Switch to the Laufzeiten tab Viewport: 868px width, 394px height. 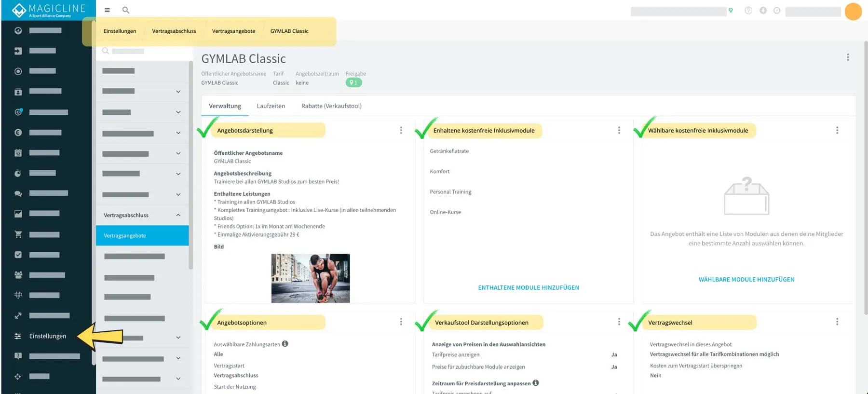coord(271,106)
